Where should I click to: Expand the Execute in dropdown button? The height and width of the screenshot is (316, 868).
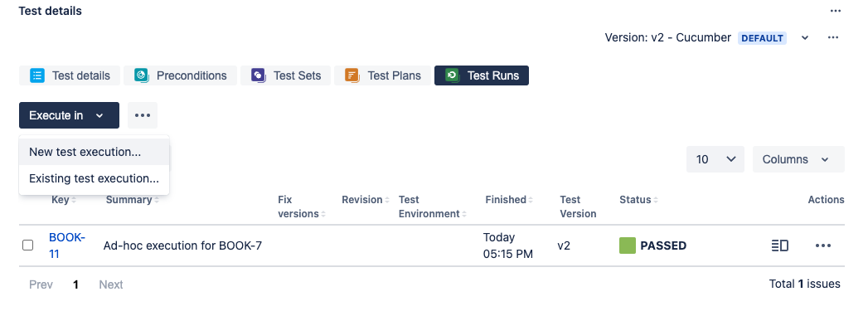coord(69,115)
